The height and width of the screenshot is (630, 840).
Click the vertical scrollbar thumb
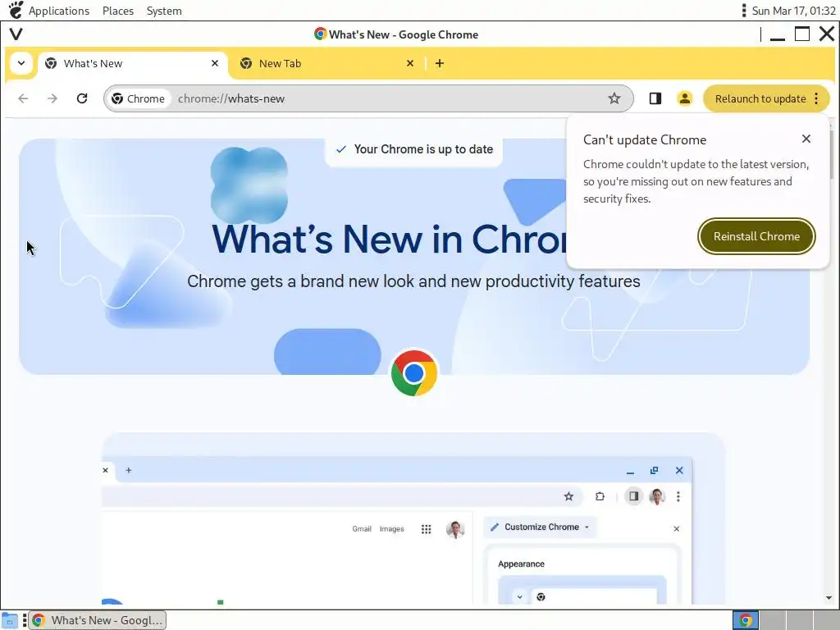(x=831, y=153)
